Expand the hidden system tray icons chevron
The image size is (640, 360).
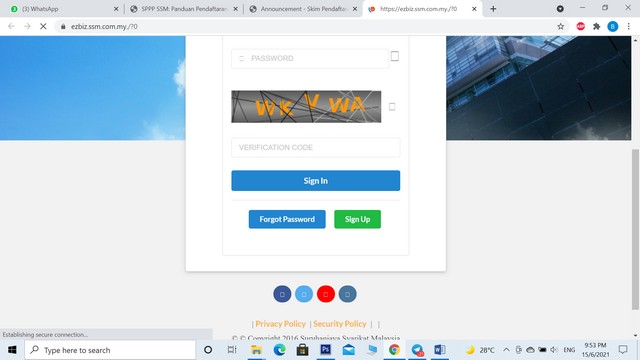506,350
